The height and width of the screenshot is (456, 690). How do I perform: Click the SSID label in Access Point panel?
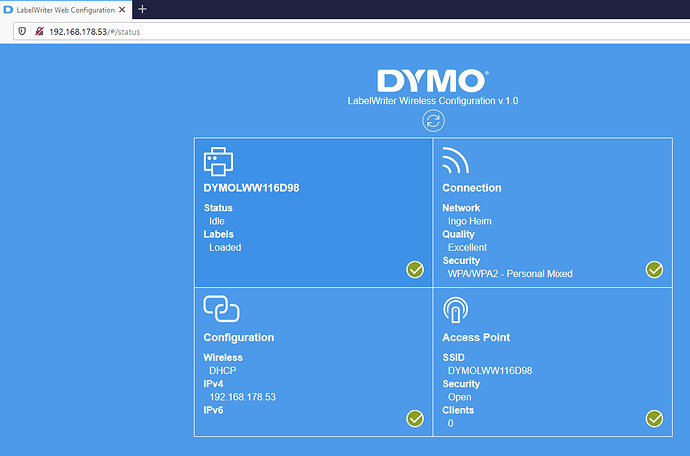(x=453, y=357)
